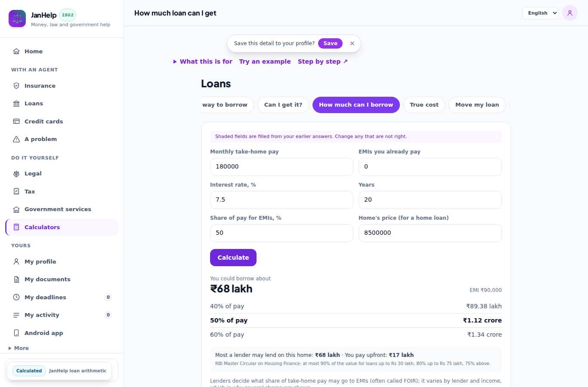Click the Tax receipt icon
The image size is (588, 387).
click(x=16, y=191)
